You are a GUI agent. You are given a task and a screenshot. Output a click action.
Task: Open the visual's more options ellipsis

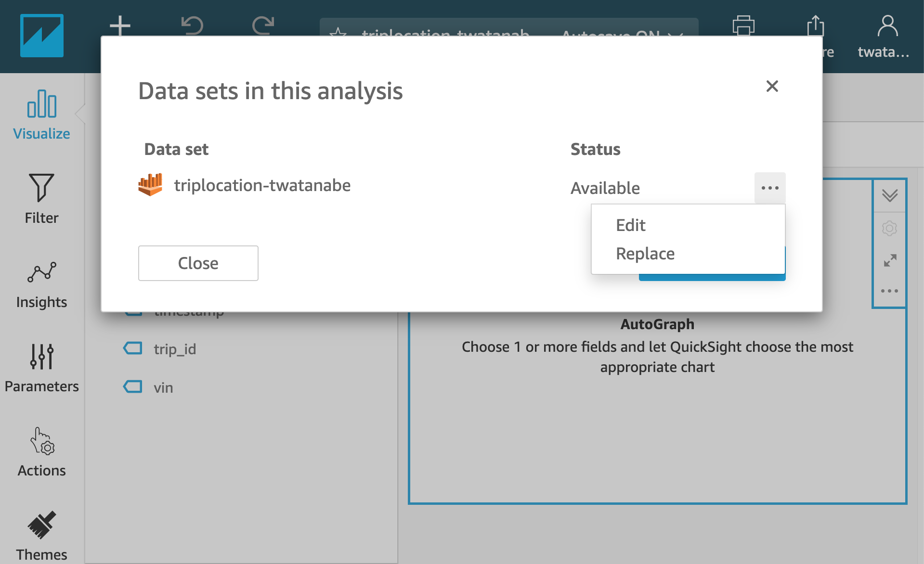[x=890, y=291]
